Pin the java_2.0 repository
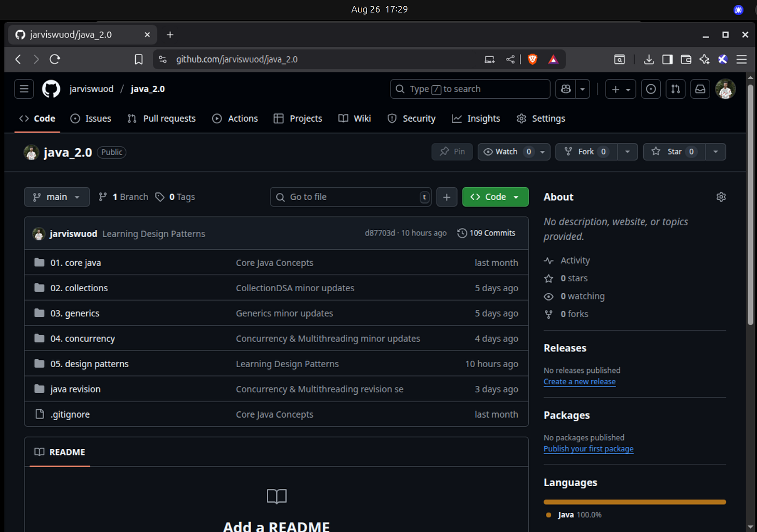 click(x=452, y=152)
